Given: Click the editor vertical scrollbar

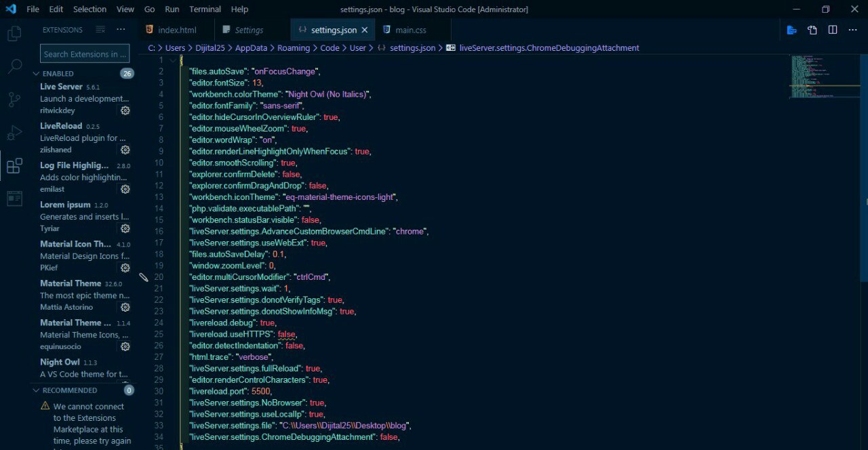Looking at the screenshot, I should point(865,169).
